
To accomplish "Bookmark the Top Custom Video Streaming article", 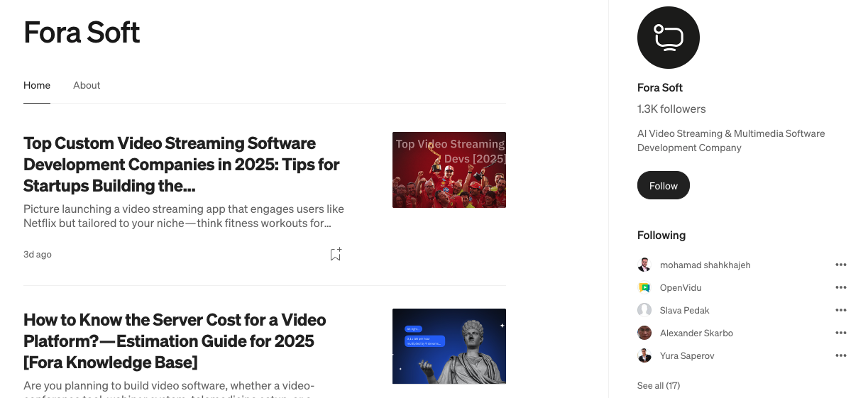I will coord(336,254).
